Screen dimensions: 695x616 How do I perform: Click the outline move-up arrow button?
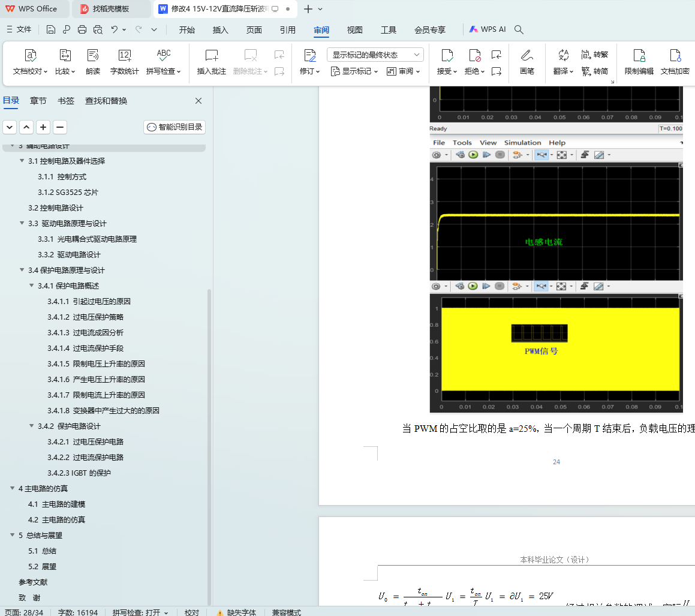26,127
